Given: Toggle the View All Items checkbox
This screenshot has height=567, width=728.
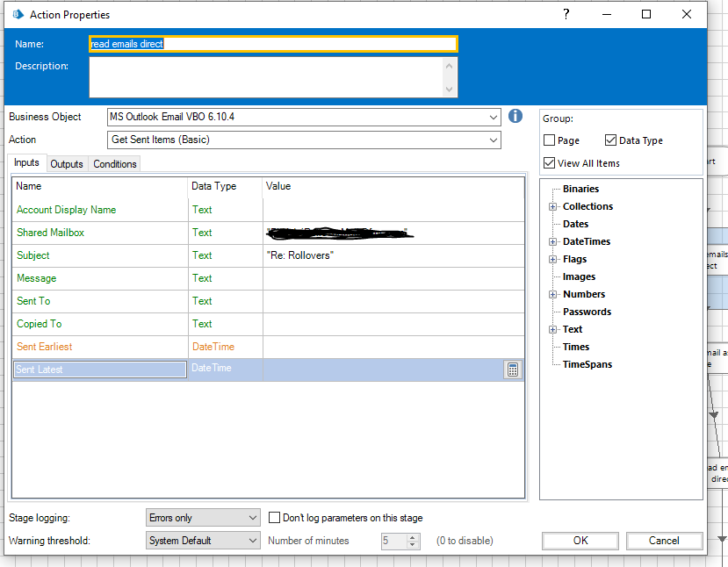Looking at the screenshot, I should click(x=550, y=163).
